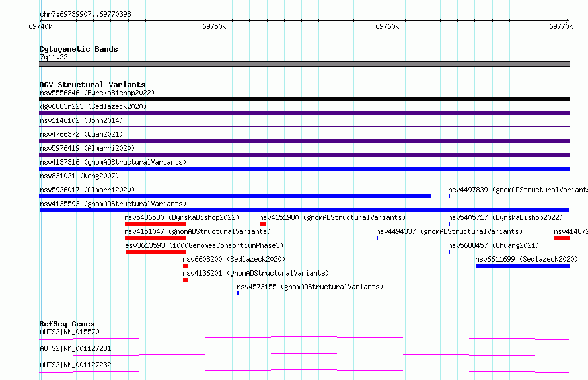Screen dimensions: 588x380
Task: Click the purple bar under nsv4766372
Action: pyautogui.click(x=304, y=141)
